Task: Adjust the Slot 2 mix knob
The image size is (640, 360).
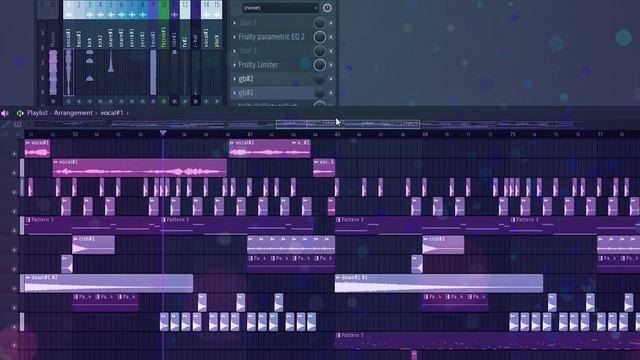Action: click(x=320, y=23)
